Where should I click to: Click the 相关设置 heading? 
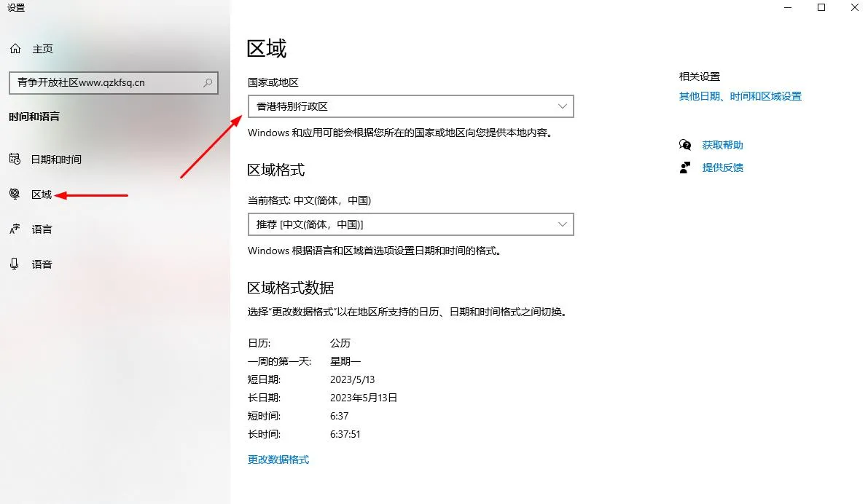[x=699, y=76]
